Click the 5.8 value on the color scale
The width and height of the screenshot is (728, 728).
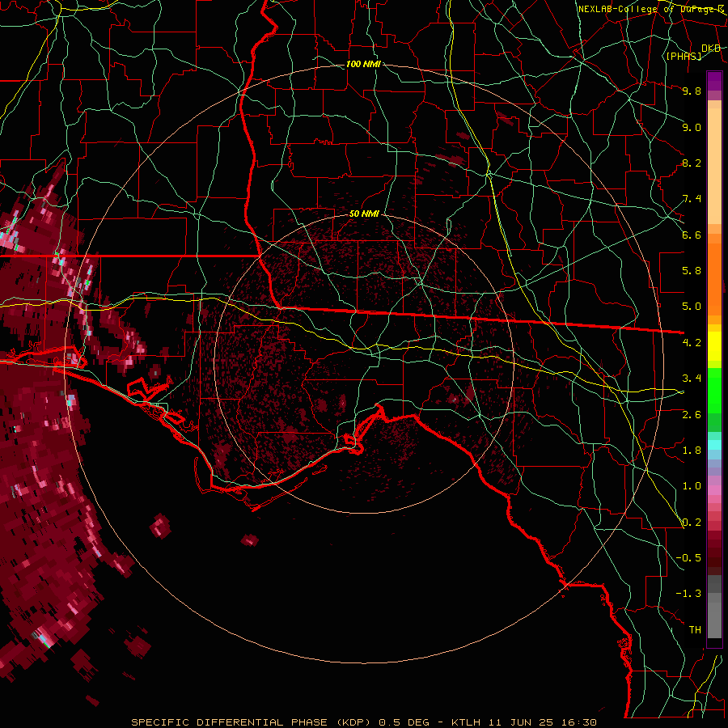pos(692,271)
